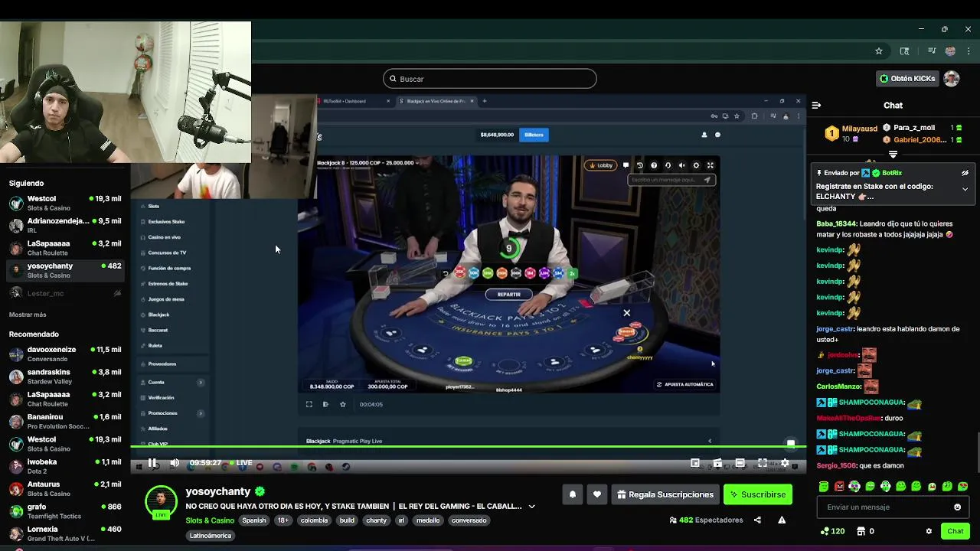Expand the stream title chevron
Image resolution: width=980 pixels, height=551 pixels.
(531, 506)
